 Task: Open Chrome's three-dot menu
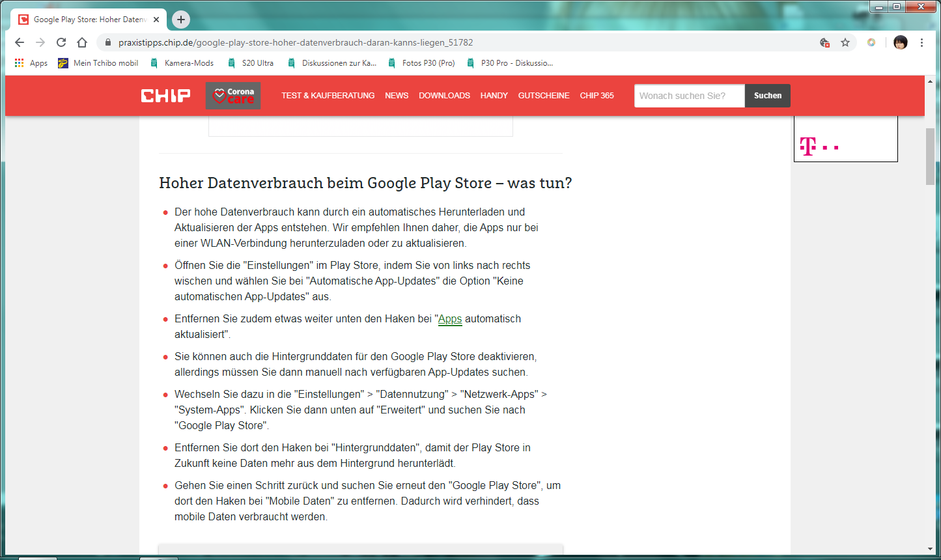(x=921, y=42)
